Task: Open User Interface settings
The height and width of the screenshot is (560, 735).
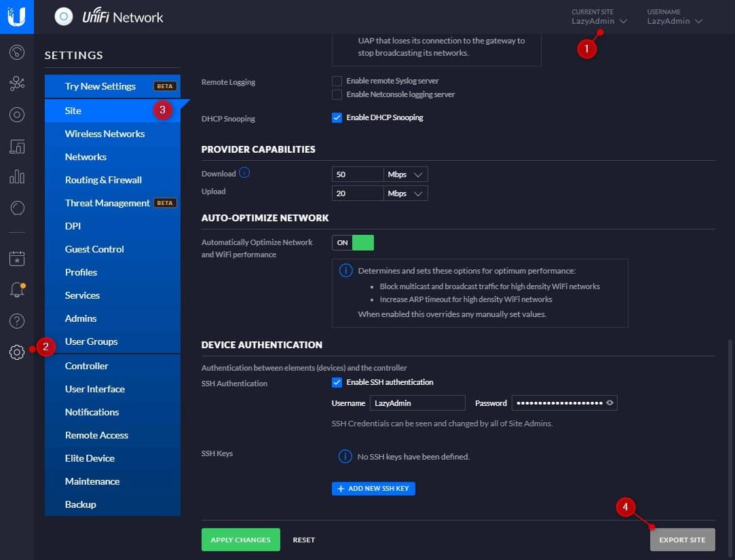Action: (x=113, y=389)
